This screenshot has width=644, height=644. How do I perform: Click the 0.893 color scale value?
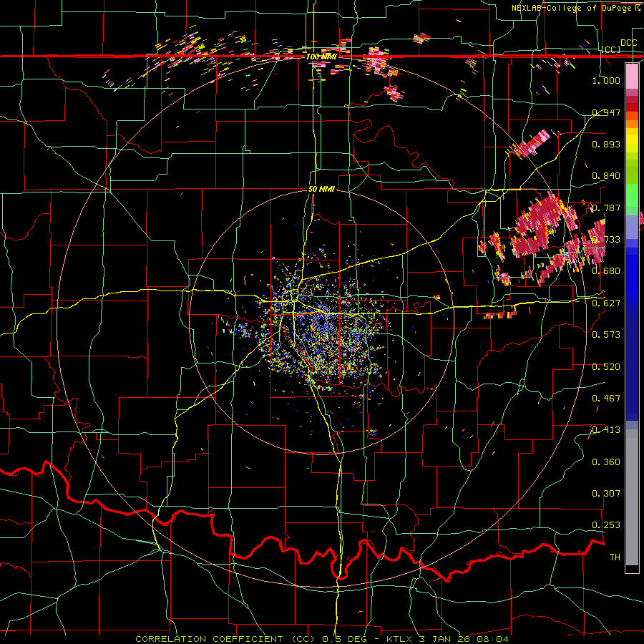pyautogui.click(x=606, y=144)
